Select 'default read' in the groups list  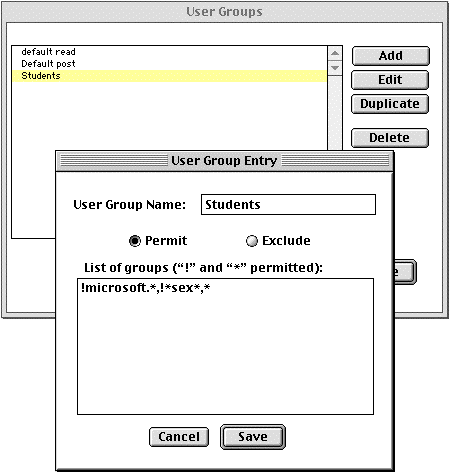click(x=169, y=52)
